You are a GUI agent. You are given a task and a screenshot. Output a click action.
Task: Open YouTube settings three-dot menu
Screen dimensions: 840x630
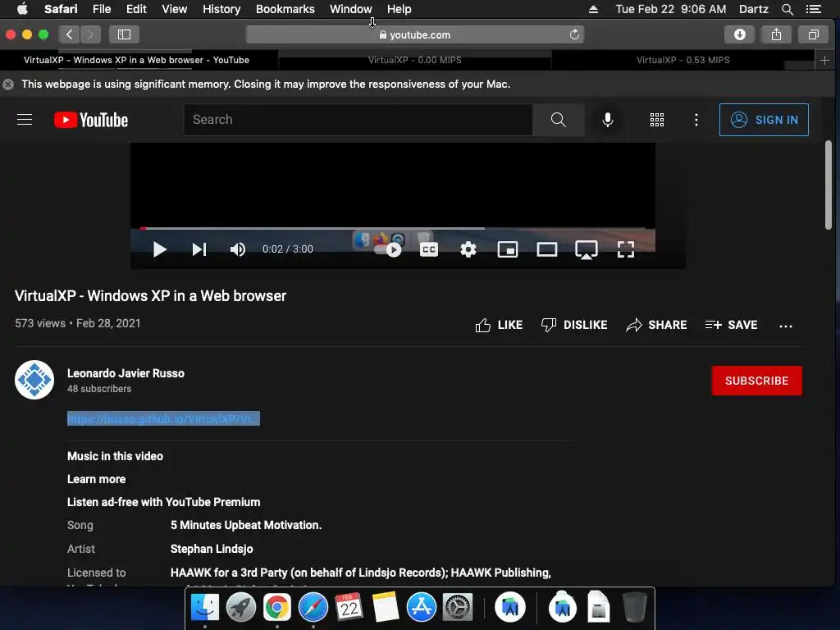(x=696, y=120)
